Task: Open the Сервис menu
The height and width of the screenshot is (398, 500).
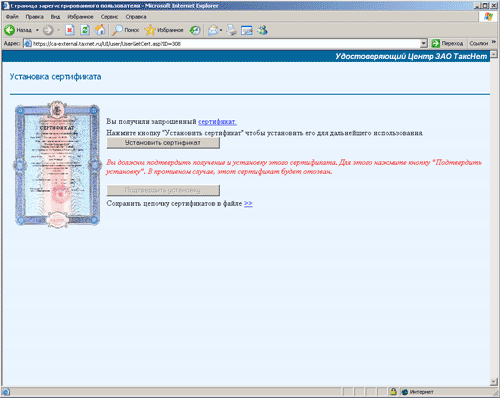Action: (109, 17)
